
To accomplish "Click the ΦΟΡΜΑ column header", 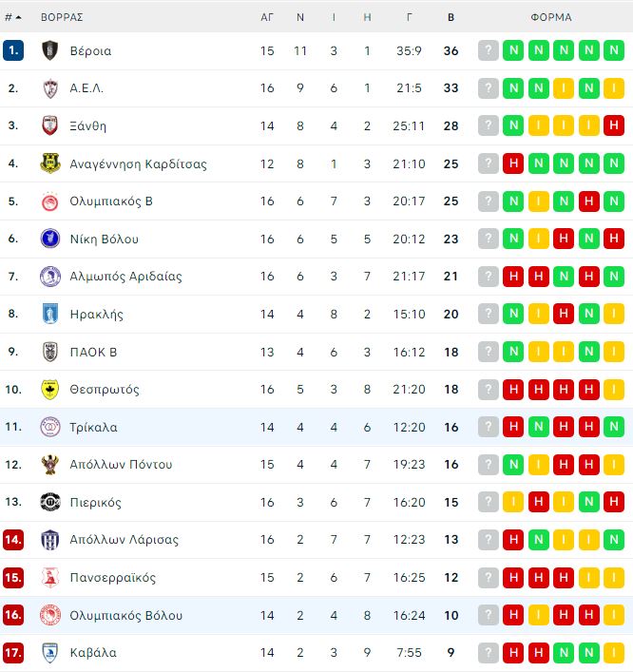I will click(x=551, y=17).
